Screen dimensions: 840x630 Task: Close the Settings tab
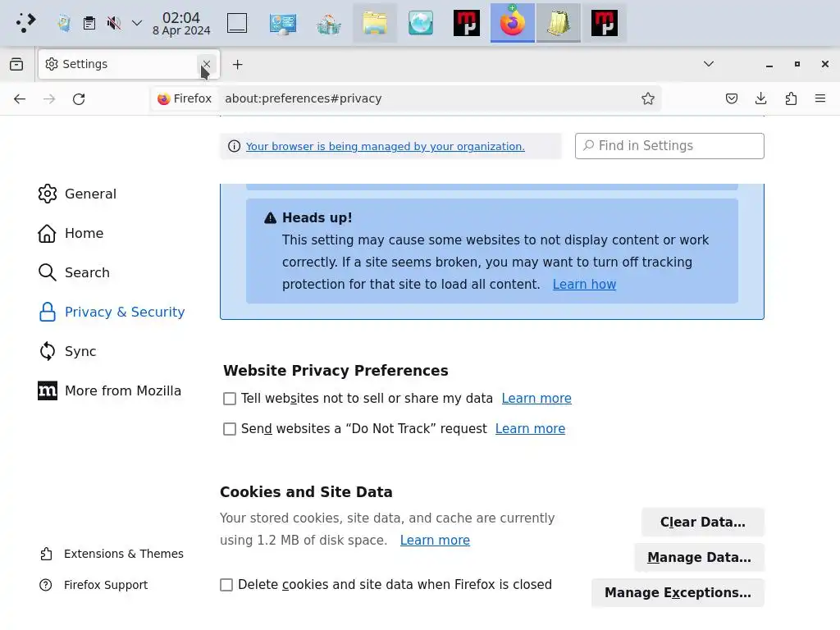206,64
